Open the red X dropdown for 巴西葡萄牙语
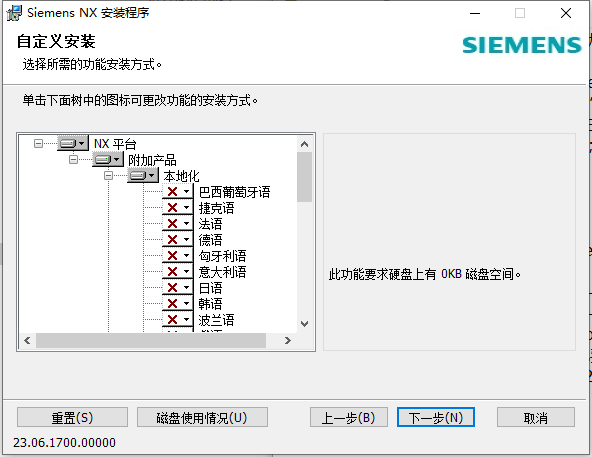Viewport: 592px width, 457px height. tap(178, 191)
